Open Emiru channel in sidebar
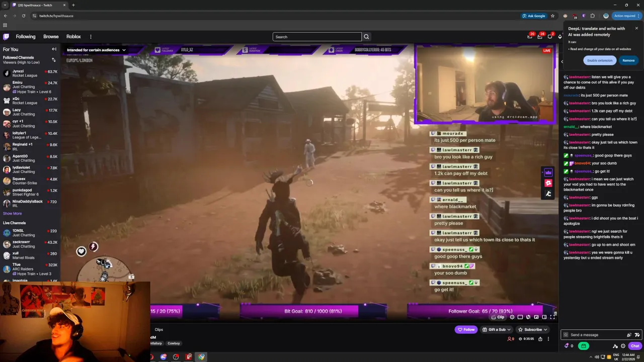The height and width of the screenshot is (362, 644). point(30,87)
